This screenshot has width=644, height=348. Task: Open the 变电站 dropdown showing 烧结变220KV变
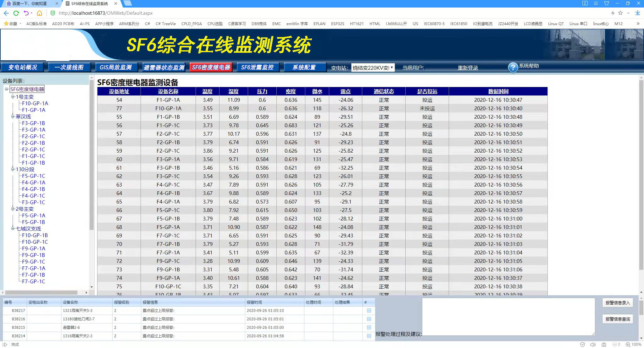373,68
